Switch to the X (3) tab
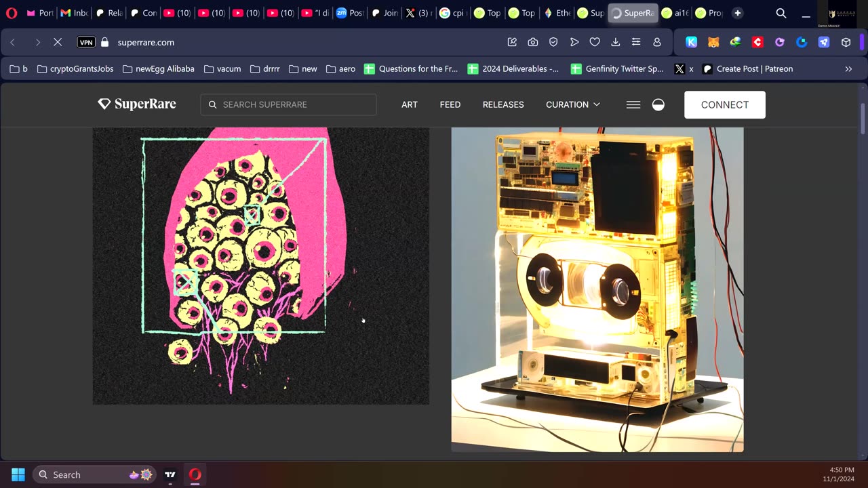 tap(418, 13)
